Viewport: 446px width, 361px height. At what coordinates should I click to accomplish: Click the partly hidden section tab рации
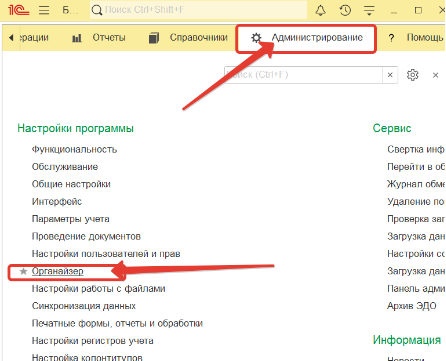[34, 37]
